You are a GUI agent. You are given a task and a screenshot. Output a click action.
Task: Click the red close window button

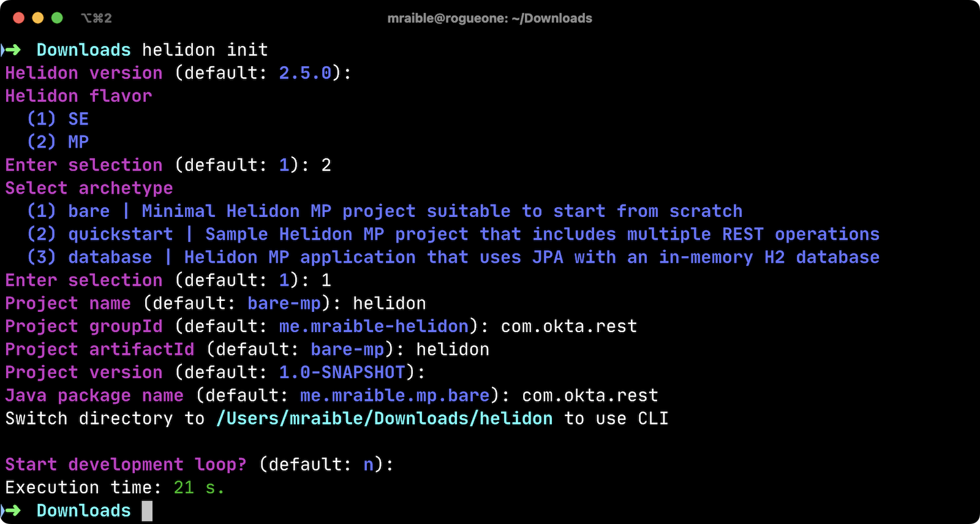coord(18,18)
